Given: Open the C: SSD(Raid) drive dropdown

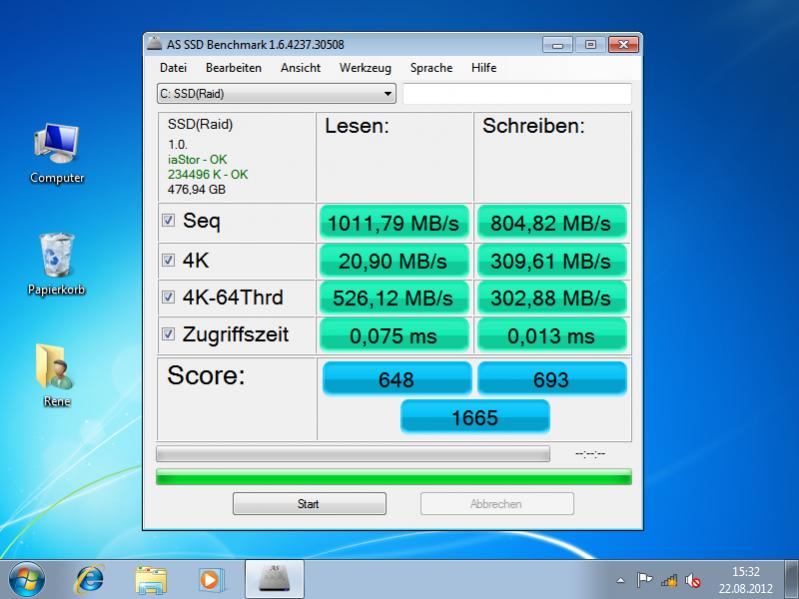Looking at the screenshot, I should point(277,94).
